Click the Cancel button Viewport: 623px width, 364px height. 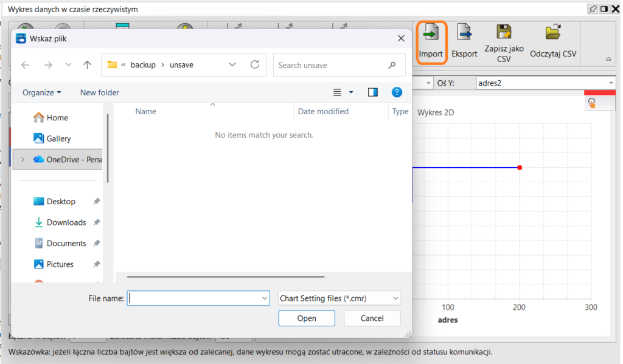click(x=372, y=318)
